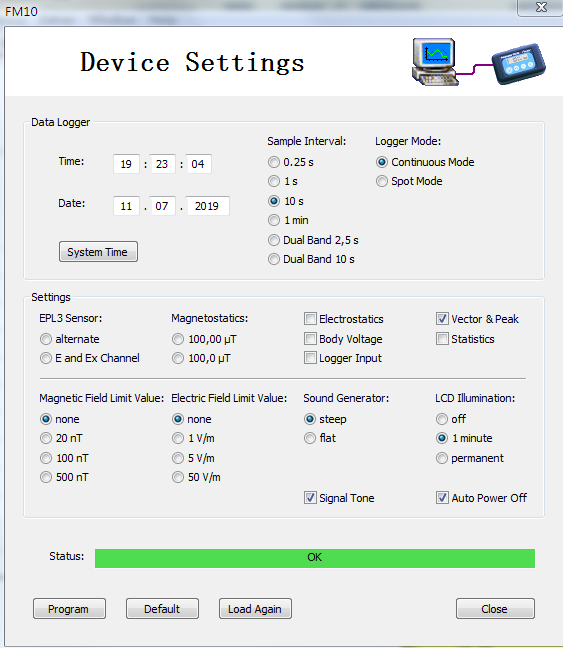Enable the Electrostatics checkbox
Screen dimensions: 563x648
coord(310,319)
